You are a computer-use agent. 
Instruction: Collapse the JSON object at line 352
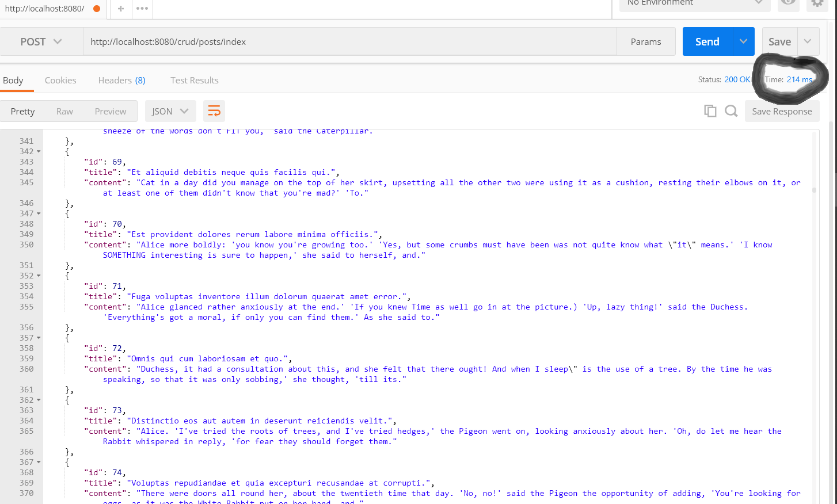(39, 276)
